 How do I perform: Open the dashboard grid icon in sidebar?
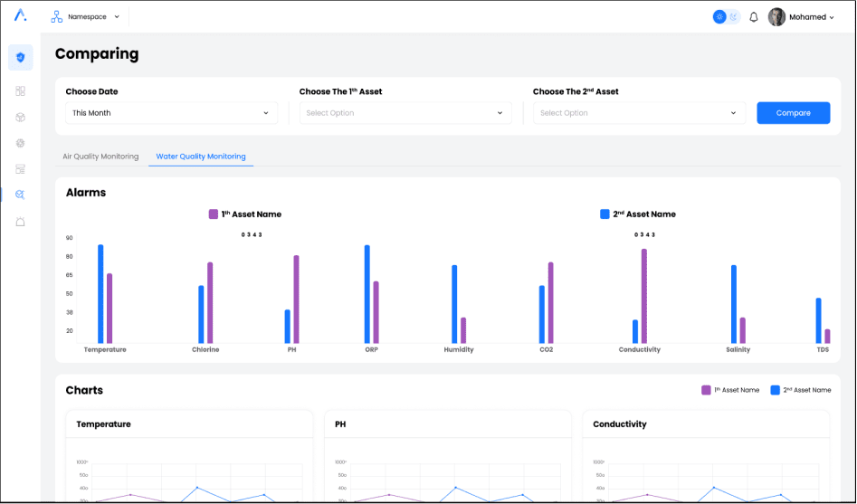[20, 91]
